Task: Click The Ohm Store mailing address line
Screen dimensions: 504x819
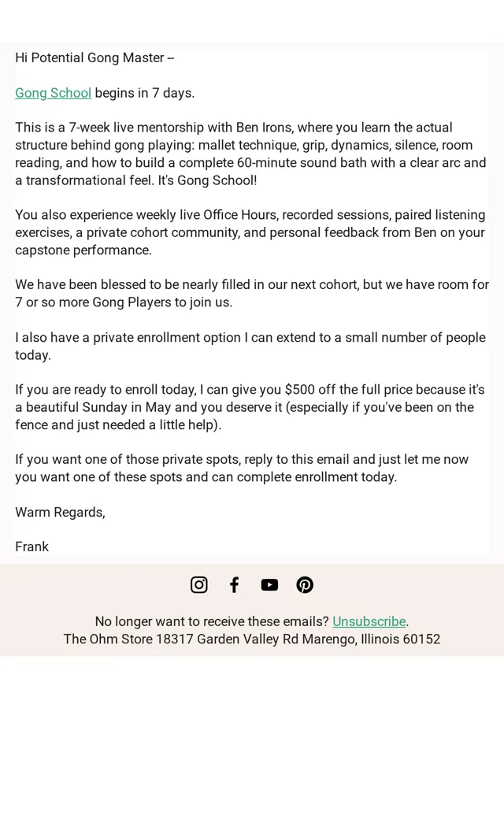Action: tap(252, 639)
